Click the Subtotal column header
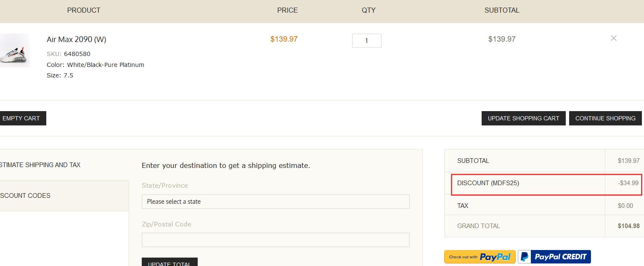Viewport: 644px width, 266px height. pyautogui.click(x=502, y=10)
